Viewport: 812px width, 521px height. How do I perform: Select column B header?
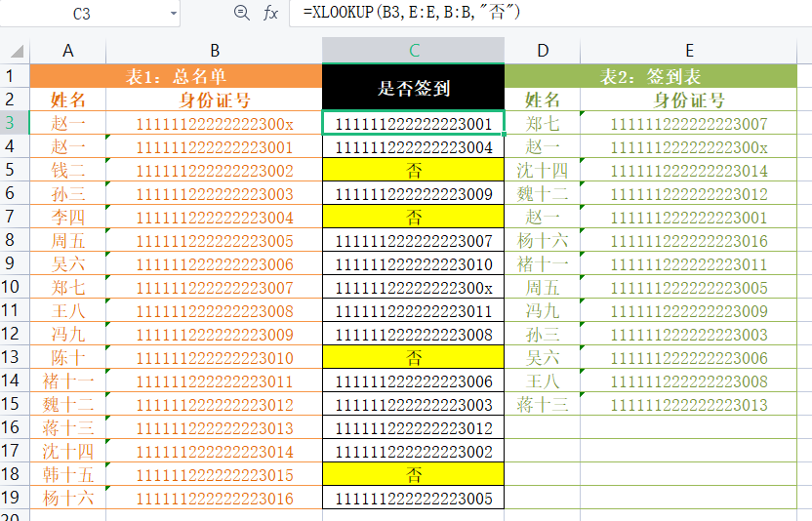click(x=215, y=51)
